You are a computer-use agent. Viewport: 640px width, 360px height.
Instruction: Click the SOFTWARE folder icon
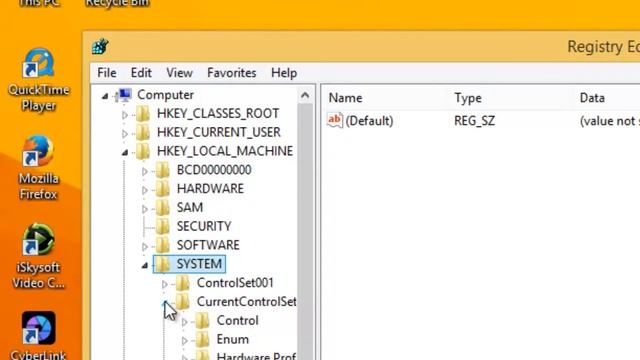(163, 245)
